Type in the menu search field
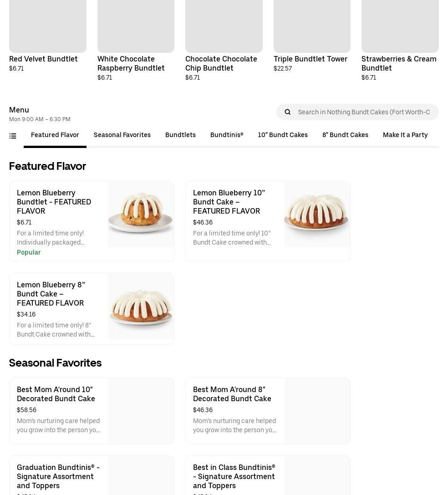 [x=364, y=112]
